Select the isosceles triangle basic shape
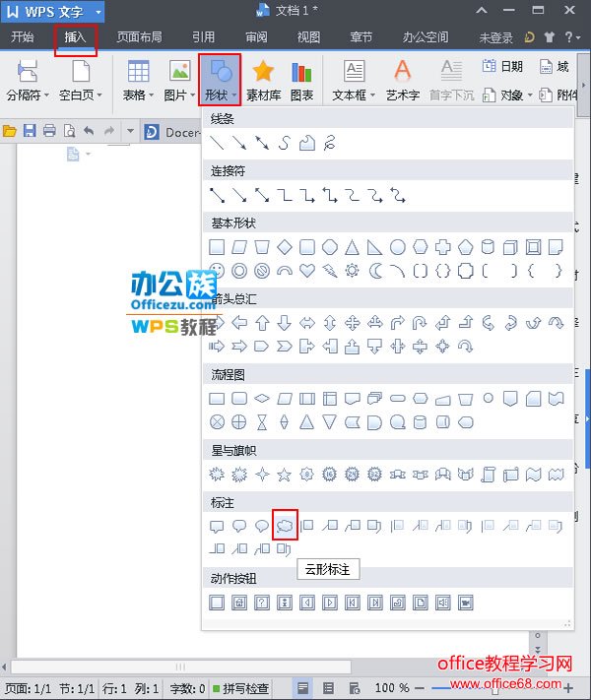The height and width of the screenshot is (700, 591). click(352, 247)
